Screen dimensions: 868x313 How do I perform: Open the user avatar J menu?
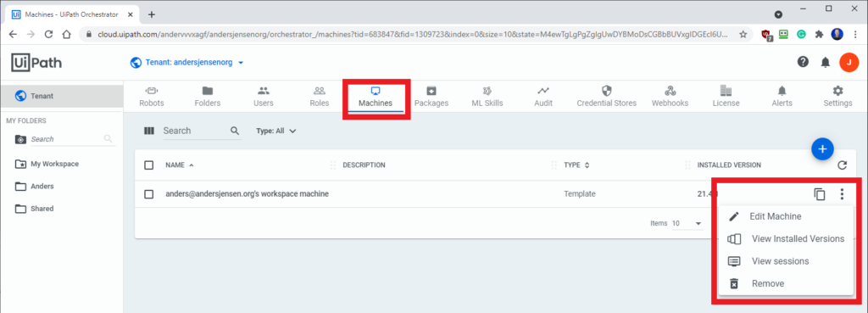tap(849, 63)
